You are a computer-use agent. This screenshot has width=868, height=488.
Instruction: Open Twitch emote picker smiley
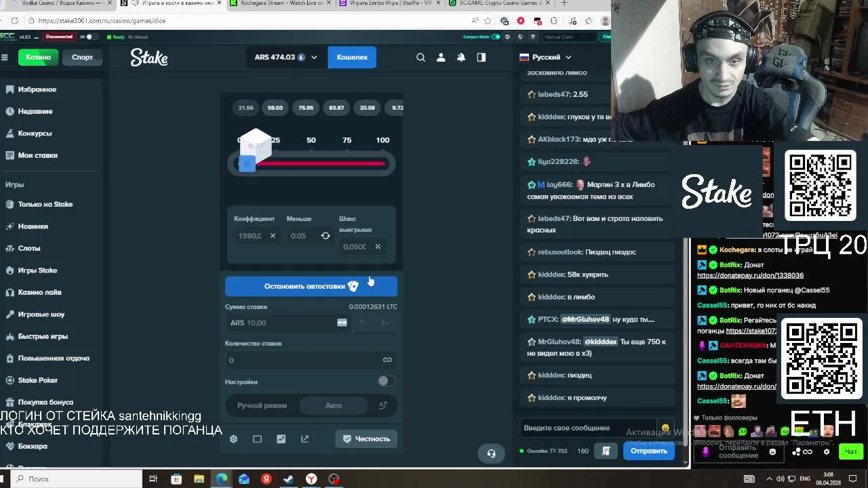(x=772, y=452)
